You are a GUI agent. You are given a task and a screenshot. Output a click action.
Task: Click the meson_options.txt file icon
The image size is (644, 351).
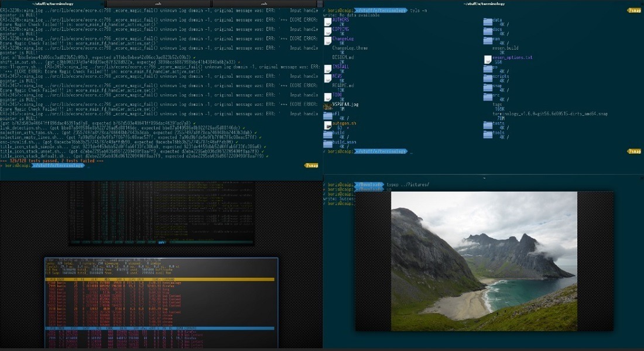coord(487,60)
